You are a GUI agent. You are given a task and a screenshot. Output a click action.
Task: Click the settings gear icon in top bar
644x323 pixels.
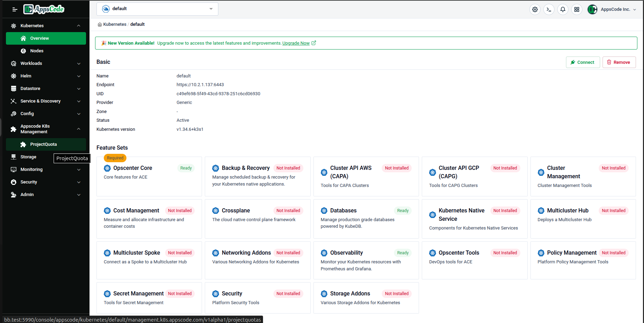click(x=535, y=9)
